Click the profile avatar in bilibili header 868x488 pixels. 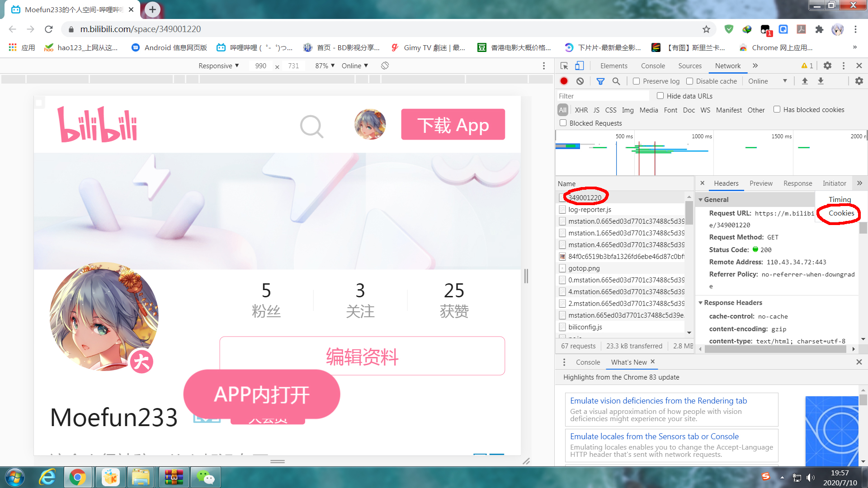370,124
